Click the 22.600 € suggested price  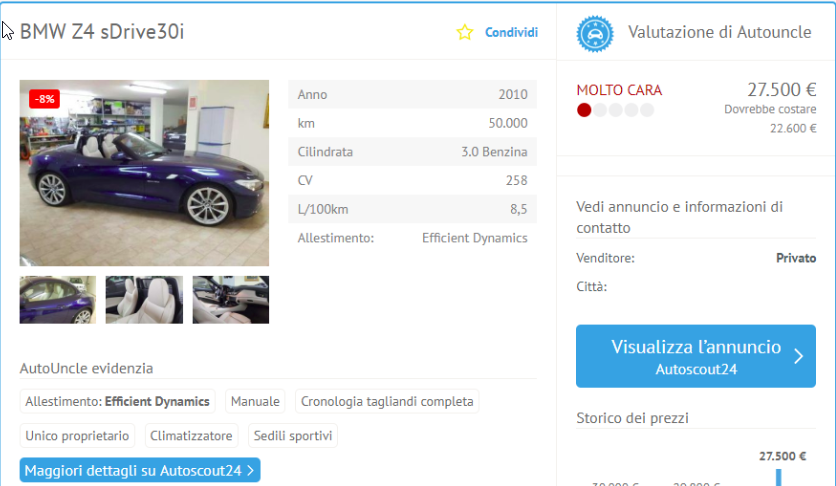pos(793,128)
